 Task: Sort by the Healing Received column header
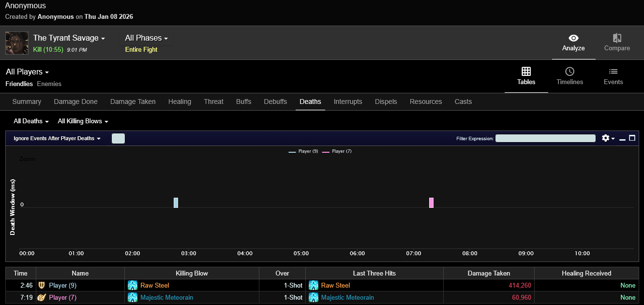pos(586,273)
